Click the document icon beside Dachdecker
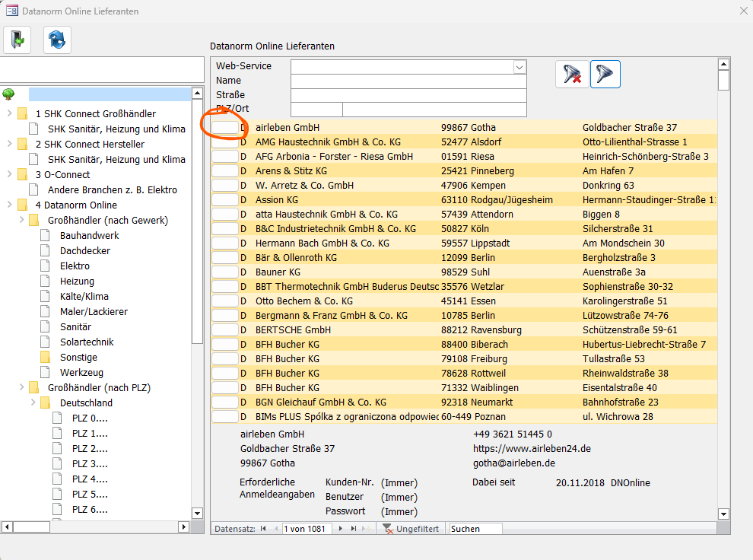The image size is (753, 560). pyautogui.click(x=45, y=250)
